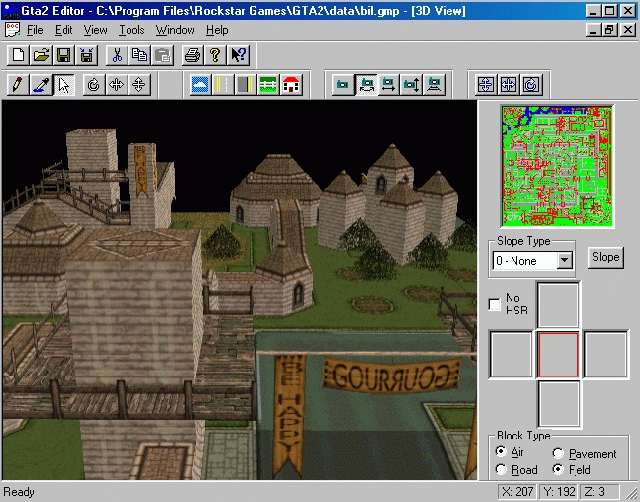Select the Road block type radio

(500, 469)
